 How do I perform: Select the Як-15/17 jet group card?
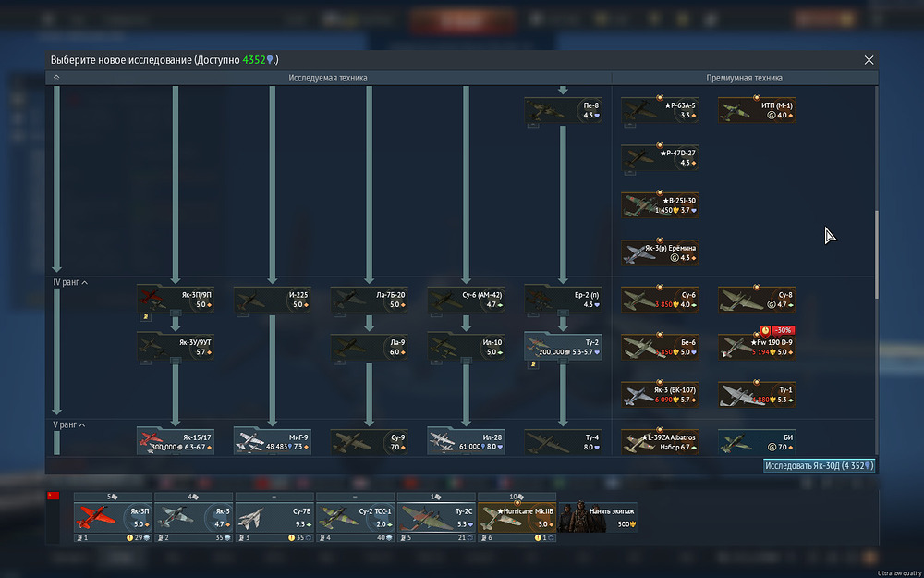(x=176, y=442)
